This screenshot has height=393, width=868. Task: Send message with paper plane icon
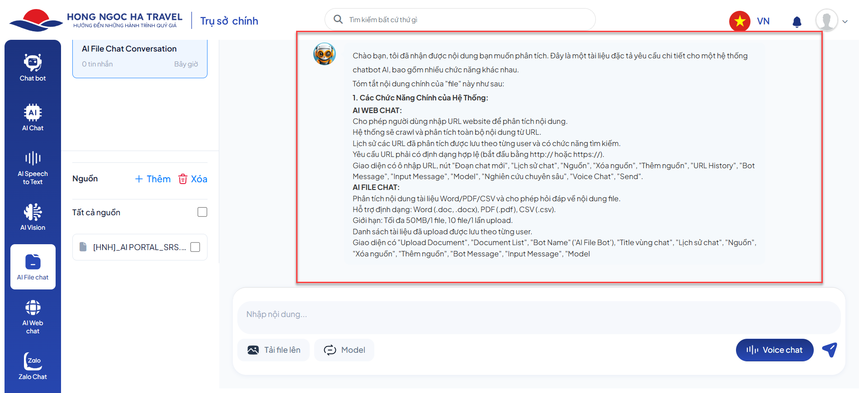(830, 350)
